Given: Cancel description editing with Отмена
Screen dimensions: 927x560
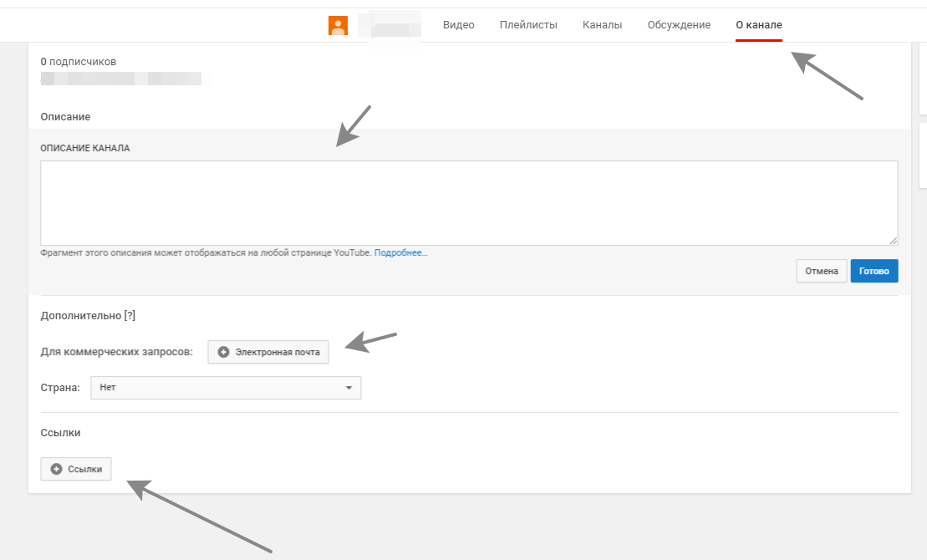Looking at the screenshot, I should [821, 272].
